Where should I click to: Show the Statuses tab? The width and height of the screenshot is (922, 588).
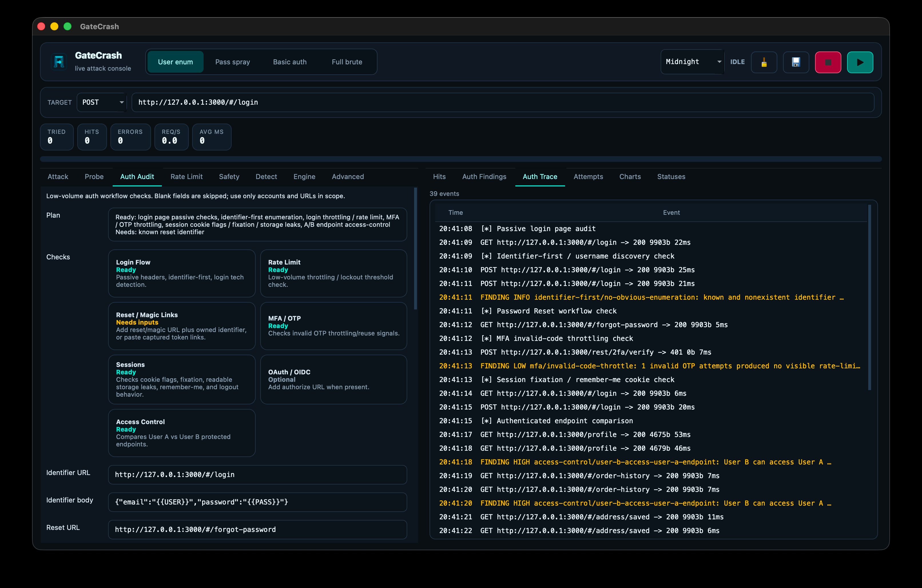671,176
